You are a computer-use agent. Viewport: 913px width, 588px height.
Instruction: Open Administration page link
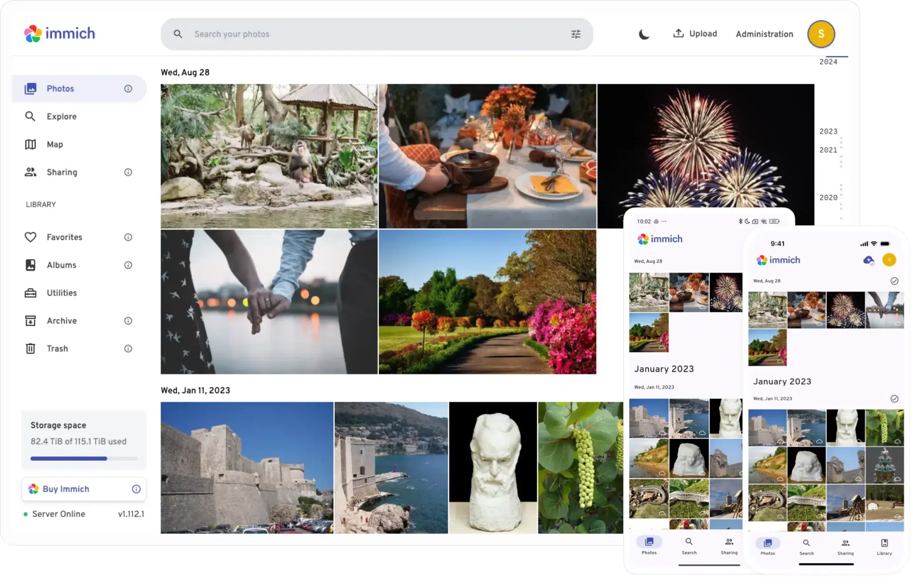pyautogui.click(x=764, y=34)
